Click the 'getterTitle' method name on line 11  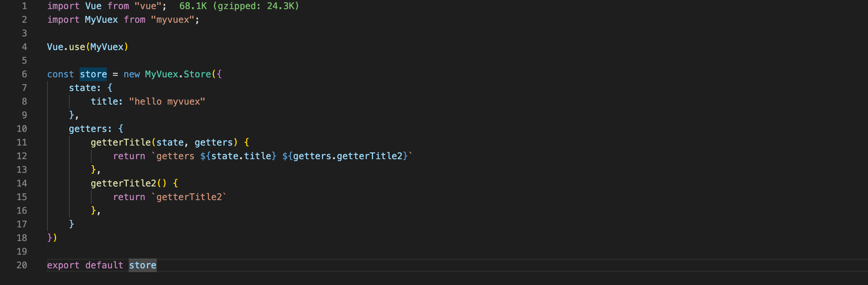pyautogui.click(x=120, y=142)
